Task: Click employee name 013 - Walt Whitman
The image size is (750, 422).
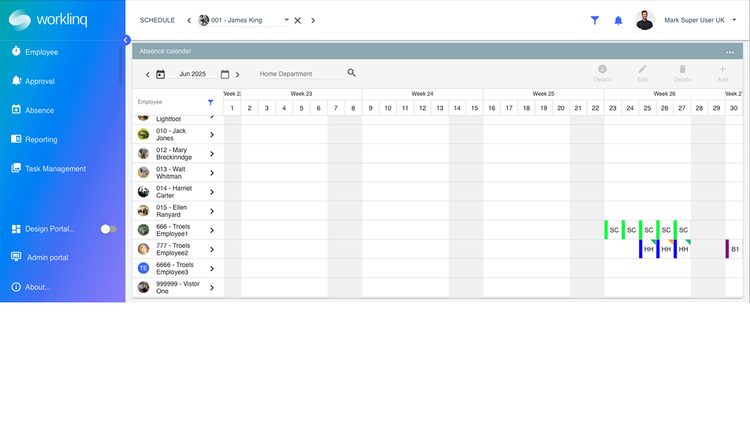Action: click(x=171, y=173)
